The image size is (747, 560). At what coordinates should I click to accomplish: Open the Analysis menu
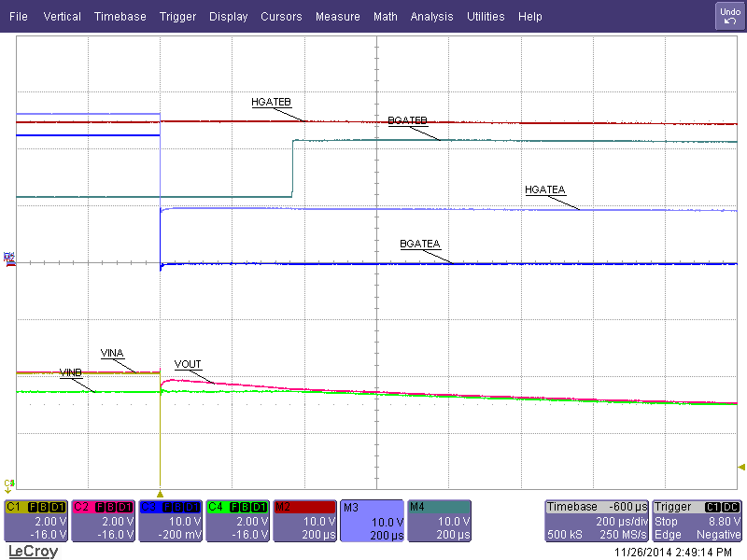pos(431,16)
